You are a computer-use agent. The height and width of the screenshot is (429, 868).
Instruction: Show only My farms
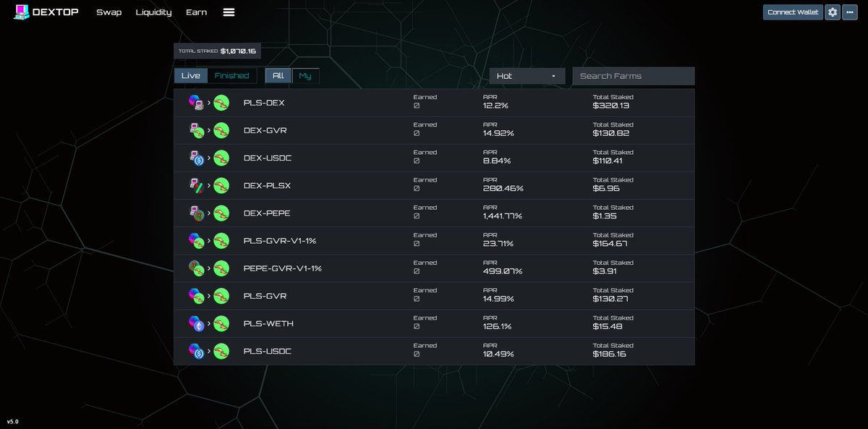pyautogui.click(x=305, y=76)
